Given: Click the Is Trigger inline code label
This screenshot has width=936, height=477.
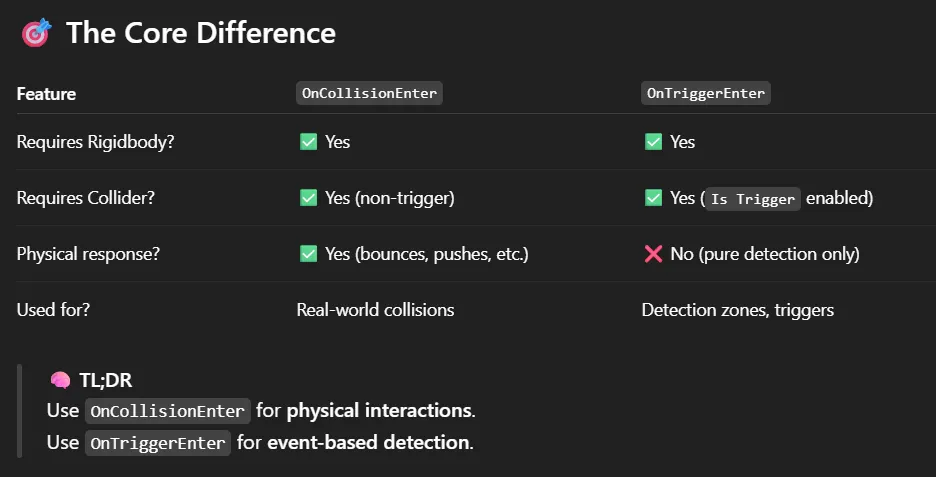Looking at the screenshot, I should coord(753,199).
